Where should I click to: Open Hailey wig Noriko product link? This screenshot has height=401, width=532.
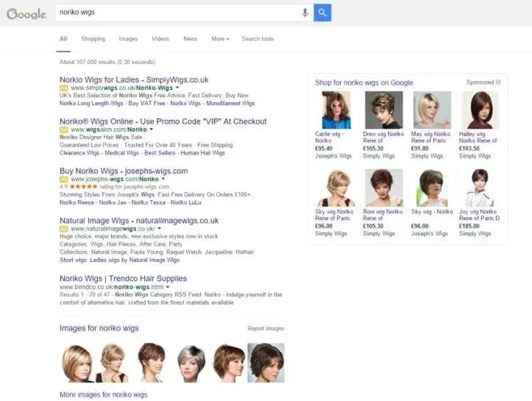tap(478, 137)
